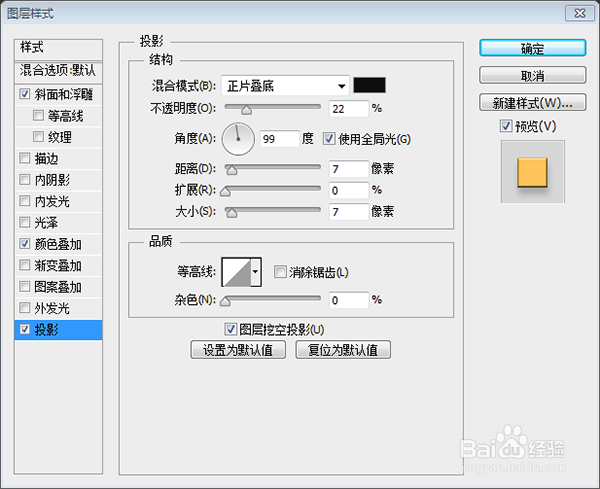This screenshot has width=600, height=489.
Task: Confirm with the 确定 button
Action: point(532,48)
